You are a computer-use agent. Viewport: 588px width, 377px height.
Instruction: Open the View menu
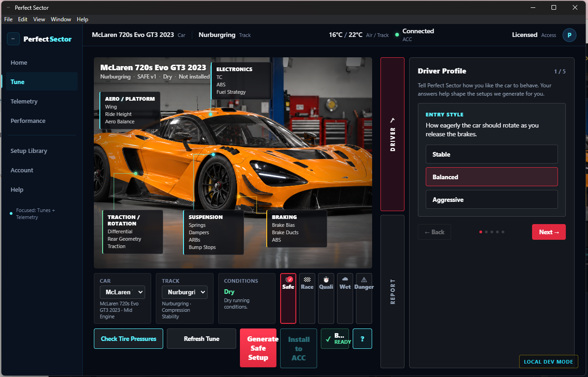(x=39, y=19)
